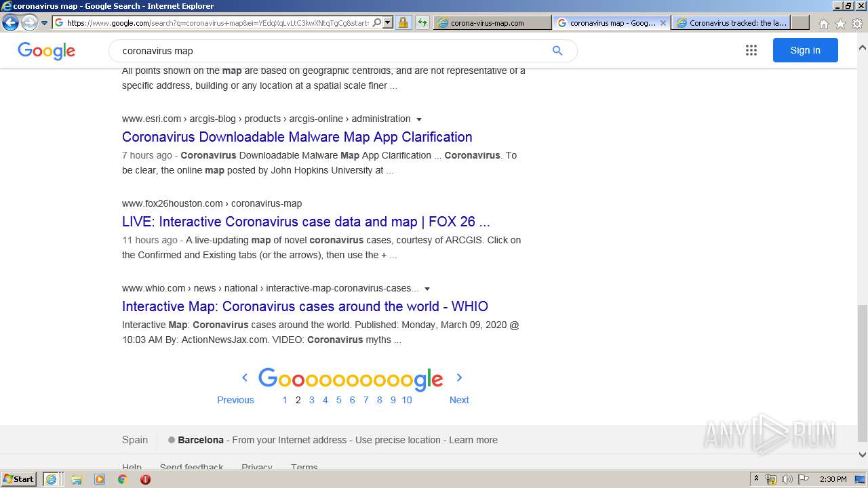Click into the Google search box

click(x=332, y=51)
